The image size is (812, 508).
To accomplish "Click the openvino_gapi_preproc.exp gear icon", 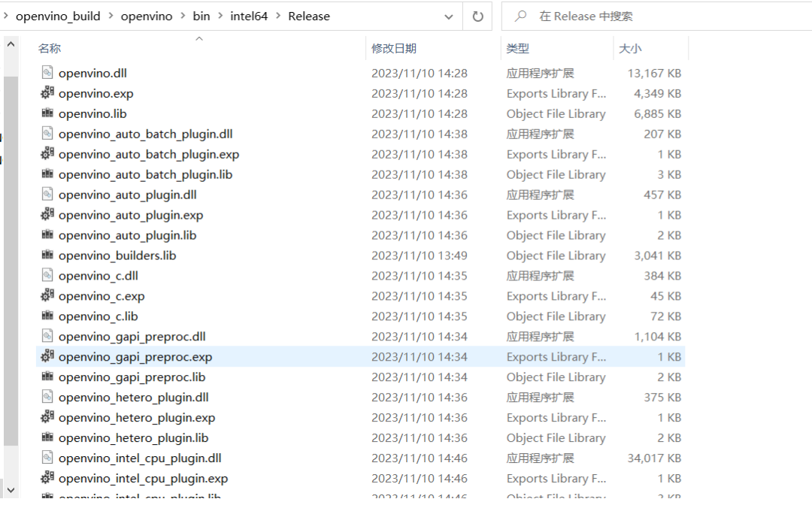I will pos(47,355).
